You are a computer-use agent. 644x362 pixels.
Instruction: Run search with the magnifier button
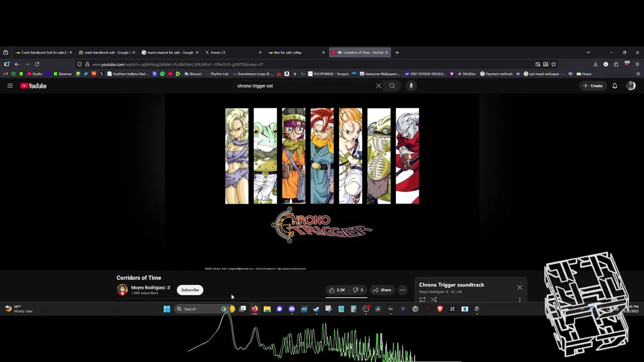coord(392,86)
